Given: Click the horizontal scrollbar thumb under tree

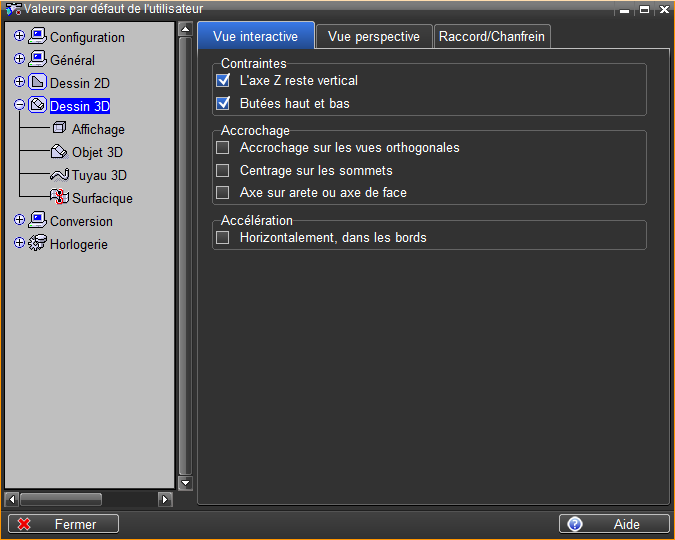Looking at the screenshot, I should tap(60, 498).
